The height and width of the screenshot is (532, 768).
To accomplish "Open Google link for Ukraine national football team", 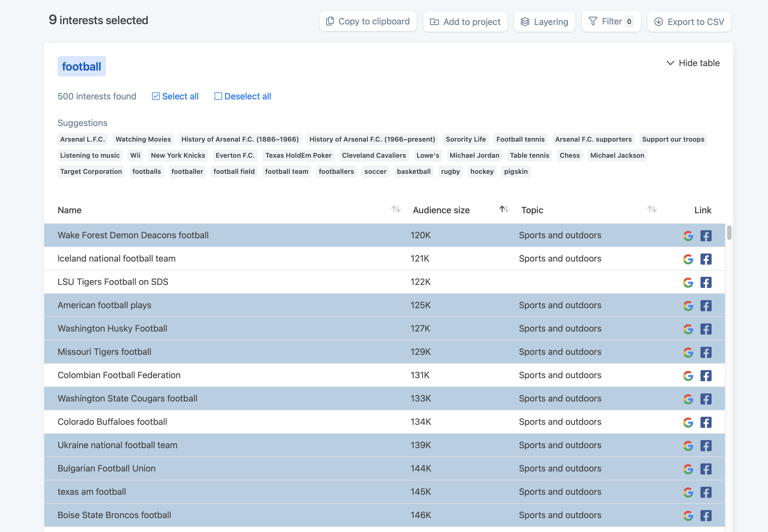I will coord(688,446).
